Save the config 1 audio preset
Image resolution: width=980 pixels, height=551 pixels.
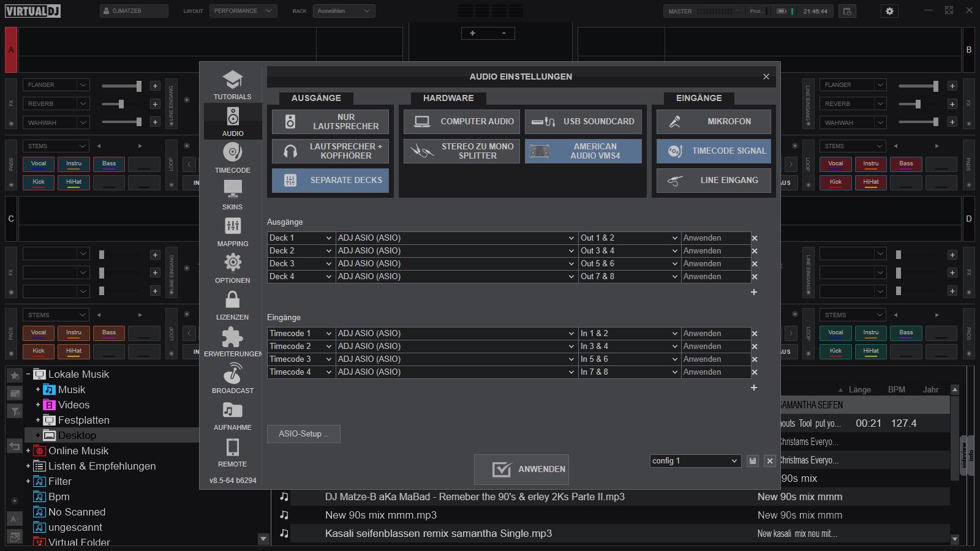tap(753, 461)
